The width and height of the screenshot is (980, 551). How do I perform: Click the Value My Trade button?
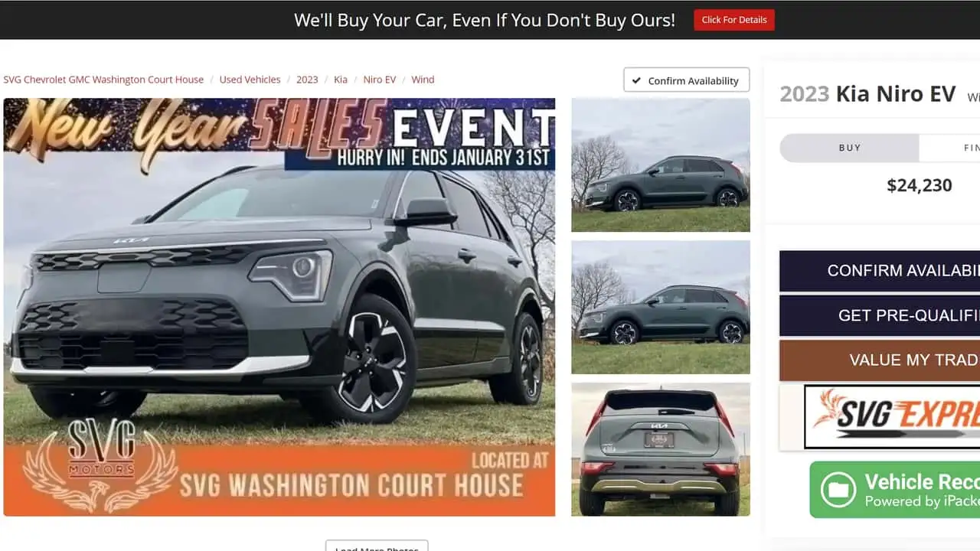(880, 360)
